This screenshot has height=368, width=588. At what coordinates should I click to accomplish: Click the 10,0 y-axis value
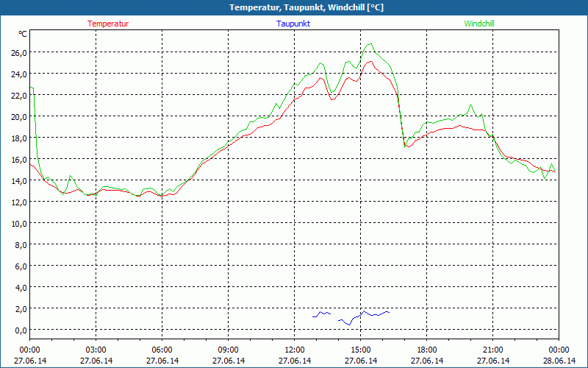19,224
